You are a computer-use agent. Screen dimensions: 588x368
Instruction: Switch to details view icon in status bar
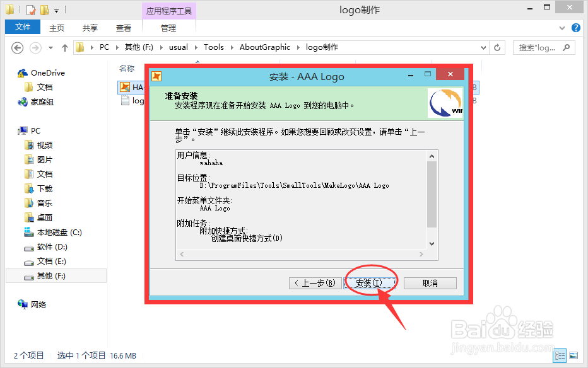point(560,355)
